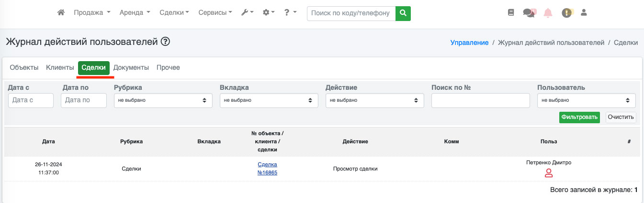Click the green search magnifier button

click(x=403, y=13)
